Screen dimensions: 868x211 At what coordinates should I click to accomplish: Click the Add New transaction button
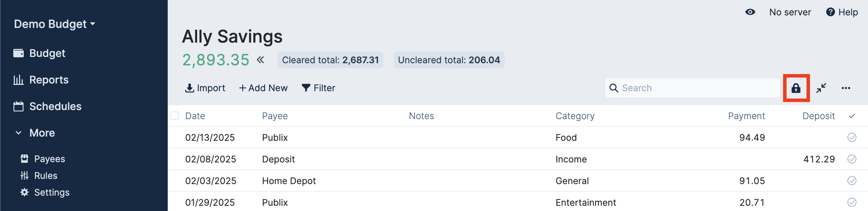coord(263,88)
